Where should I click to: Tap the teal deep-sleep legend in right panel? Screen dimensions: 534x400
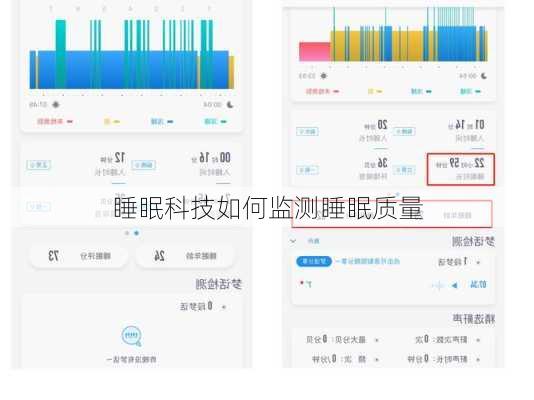tap(470, 91)
